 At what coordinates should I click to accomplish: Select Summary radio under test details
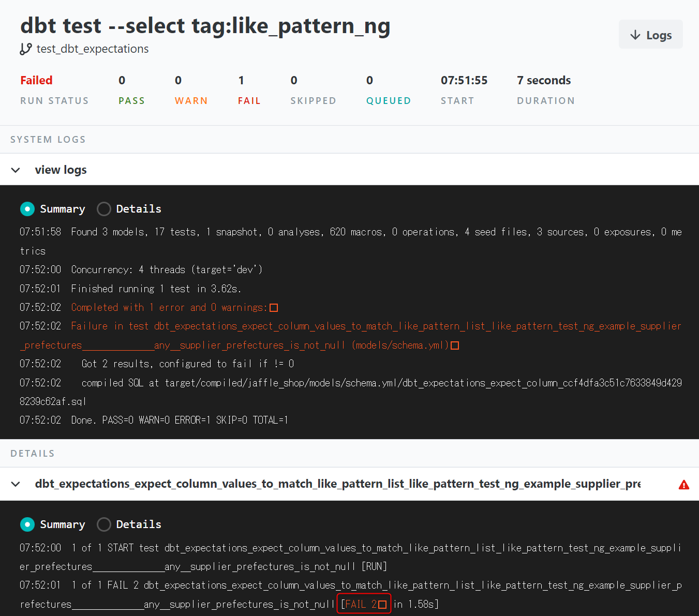tap(27, 524)
